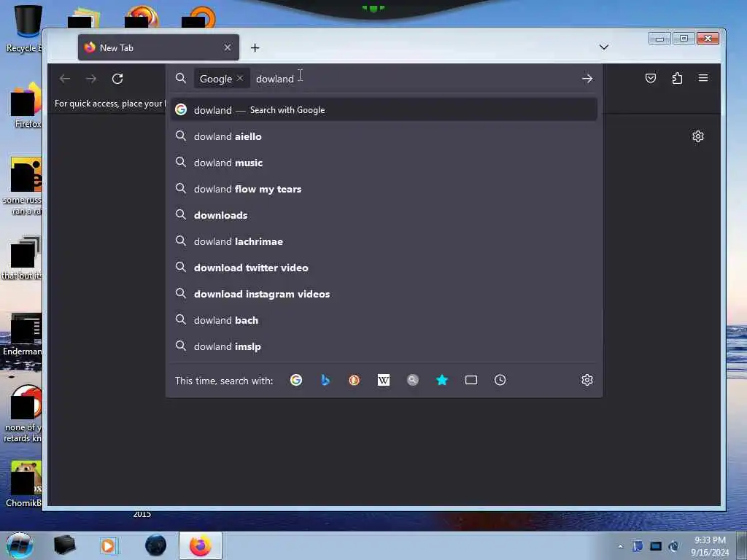Open the black box taskbar icon
The width and height of the screenshot is (747, 560).
(x=64, y=545)
